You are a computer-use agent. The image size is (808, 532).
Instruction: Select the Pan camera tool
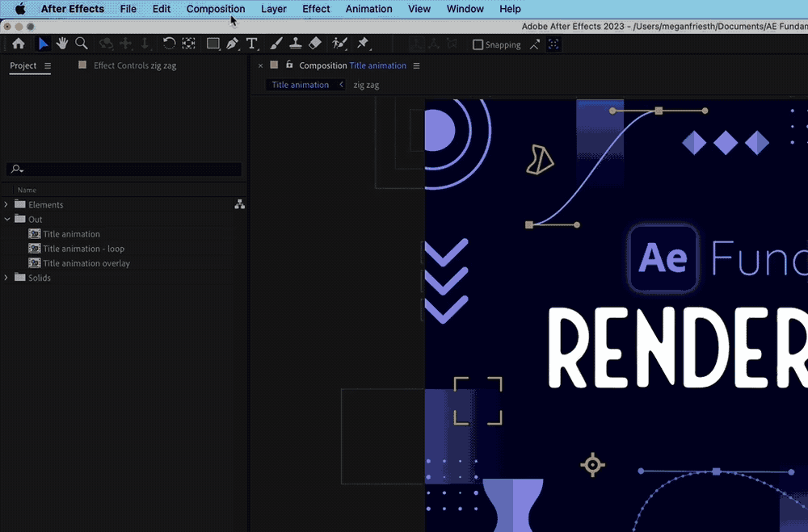[126, 44]
